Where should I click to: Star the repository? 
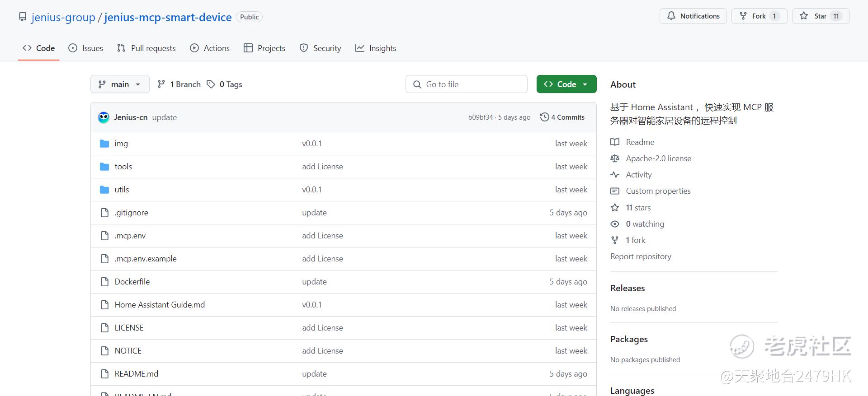[x=821, y=16]
